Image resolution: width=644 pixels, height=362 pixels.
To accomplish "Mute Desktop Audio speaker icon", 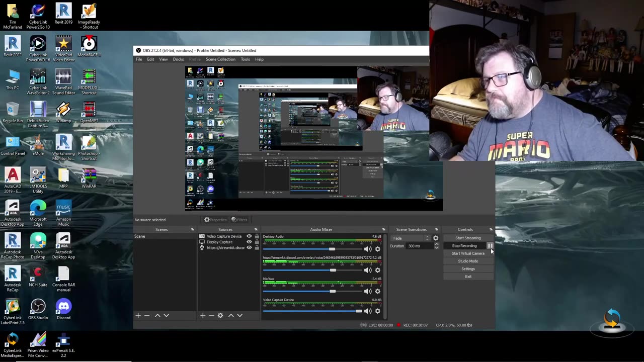I will pyautogui.click(x=368, y=249).
